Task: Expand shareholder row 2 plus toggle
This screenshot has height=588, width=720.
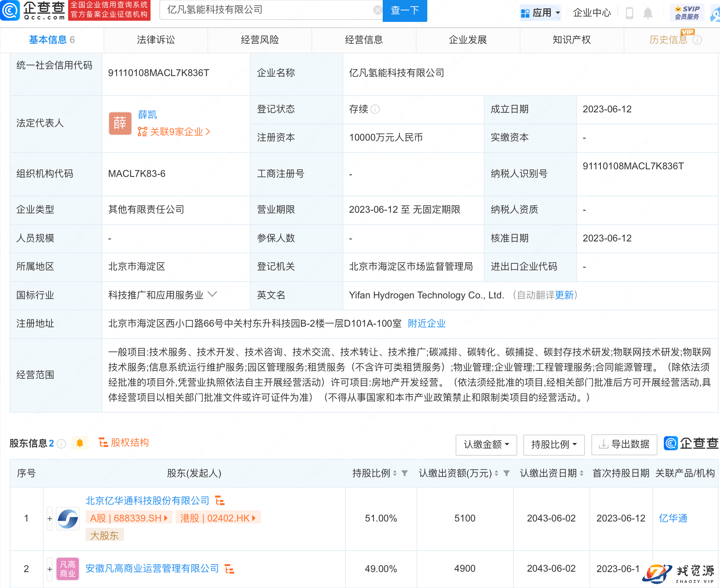Action: (x=50, y=569)
